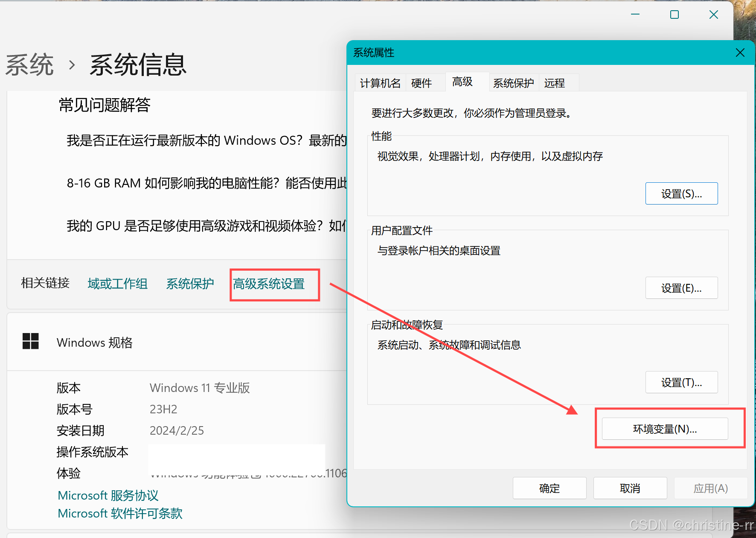
Task: Click the Windows logo icon beside Windows 规格
Action: (31, 341)
